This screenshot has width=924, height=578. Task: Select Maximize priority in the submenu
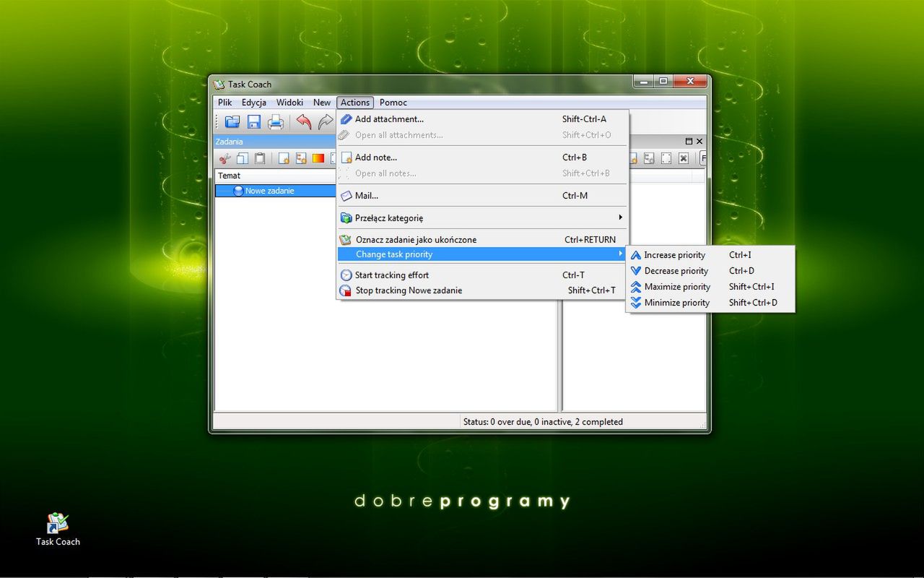(710, 287)
